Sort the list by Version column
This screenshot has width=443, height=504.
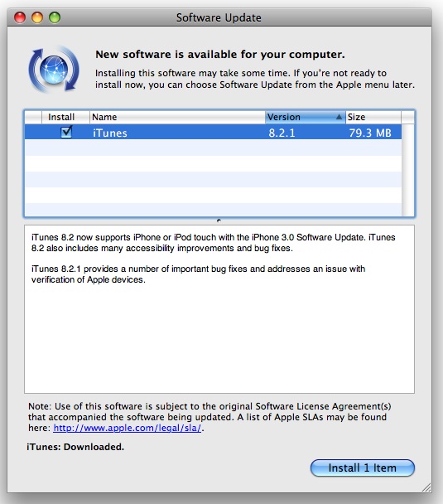(305, 117)
